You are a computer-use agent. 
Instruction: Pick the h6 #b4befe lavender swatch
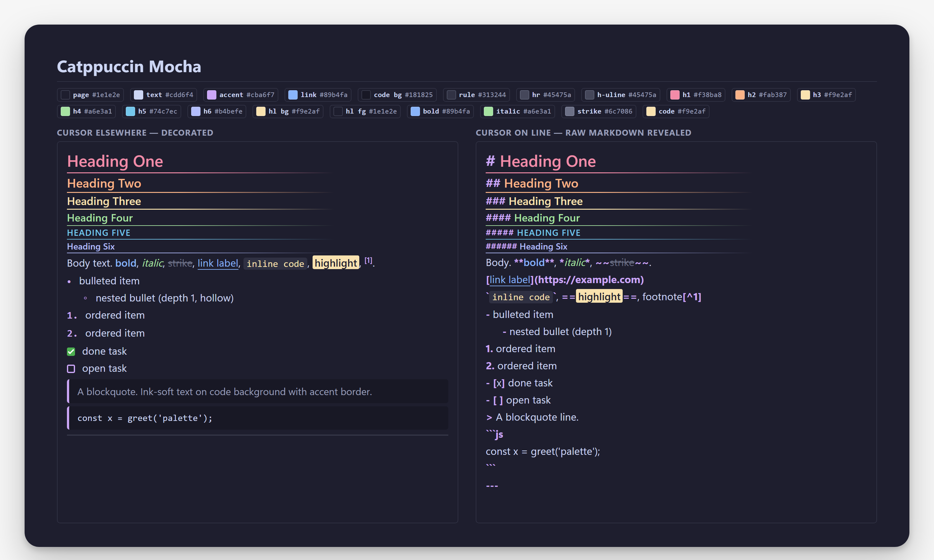217,111
